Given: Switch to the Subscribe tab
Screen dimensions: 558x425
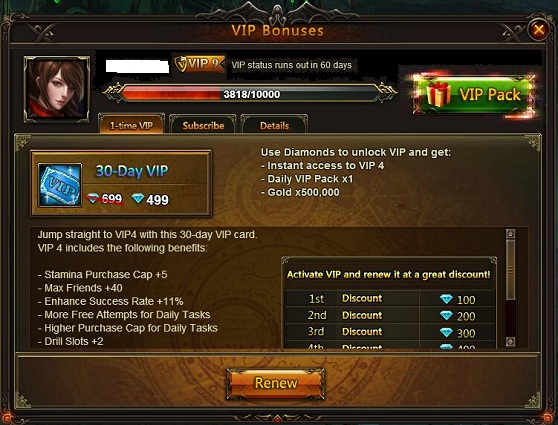Looking at the screenshot, I should [203, 125].
